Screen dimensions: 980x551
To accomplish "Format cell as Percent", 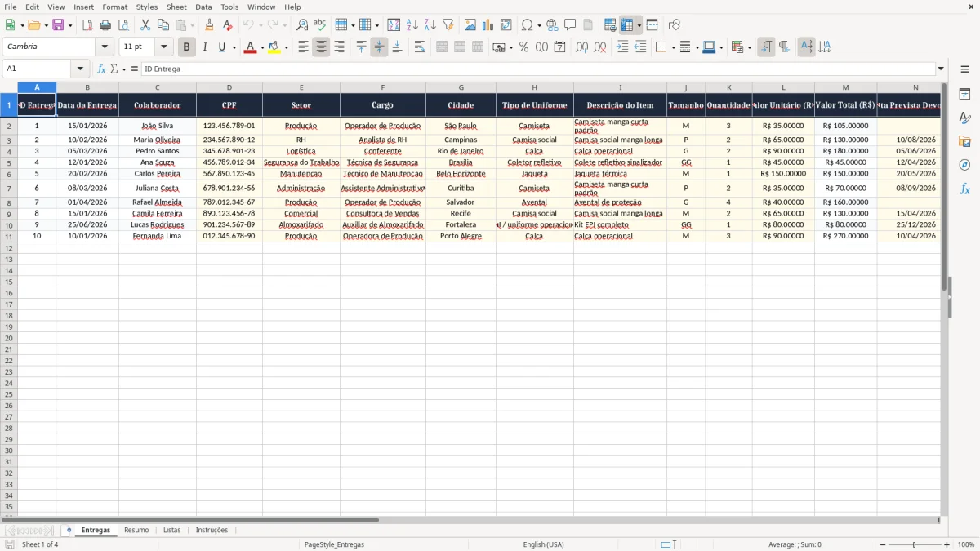I will pyautogui.click(x=523, y=47).
